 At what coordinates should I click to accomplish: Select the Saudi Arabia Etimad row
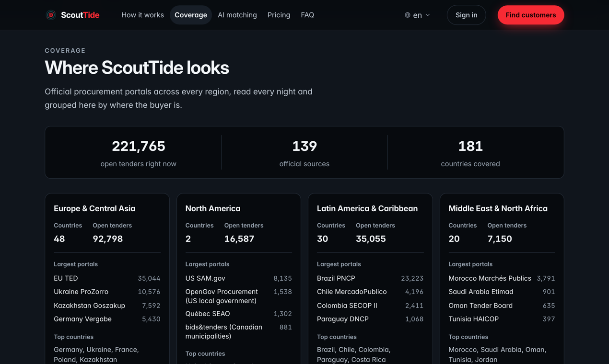[502, 292]
